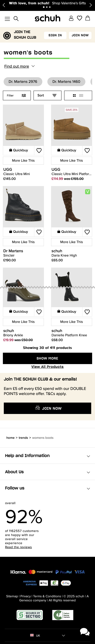The image size is (95, 644).
Task: Open the UK country selector
Action: 47,635
